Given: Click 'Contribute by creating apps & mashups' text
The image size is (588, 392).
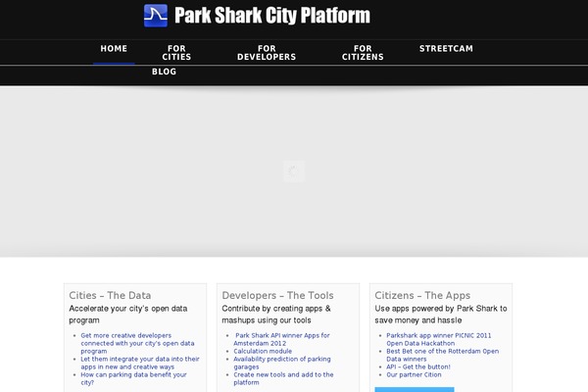Looking at the screenshot, I should (x=276, y=315).
